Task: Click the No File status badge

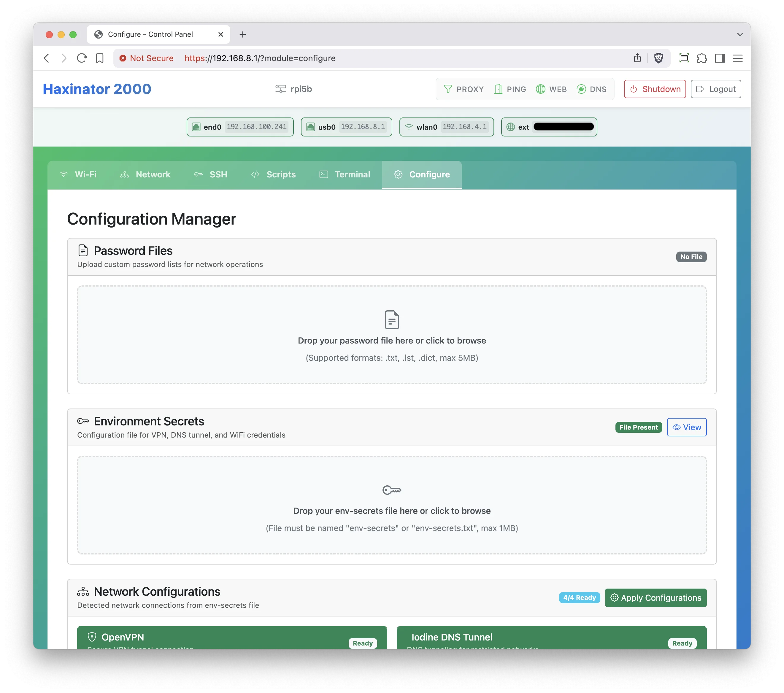Action: click(x=691, y=257)
